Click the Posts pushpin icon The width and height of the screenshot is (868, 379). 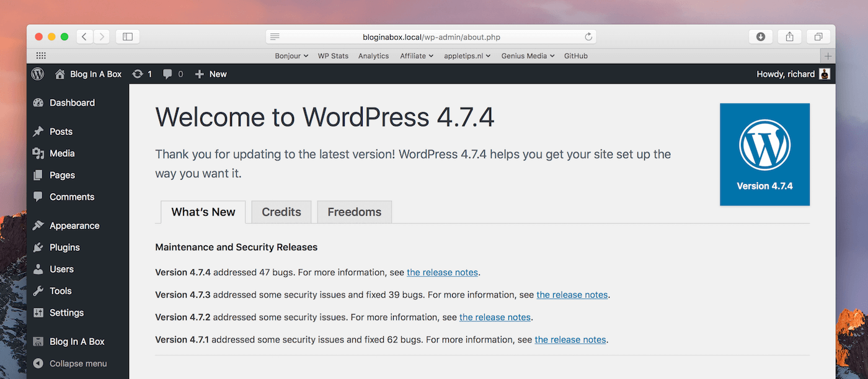point(38,131)
